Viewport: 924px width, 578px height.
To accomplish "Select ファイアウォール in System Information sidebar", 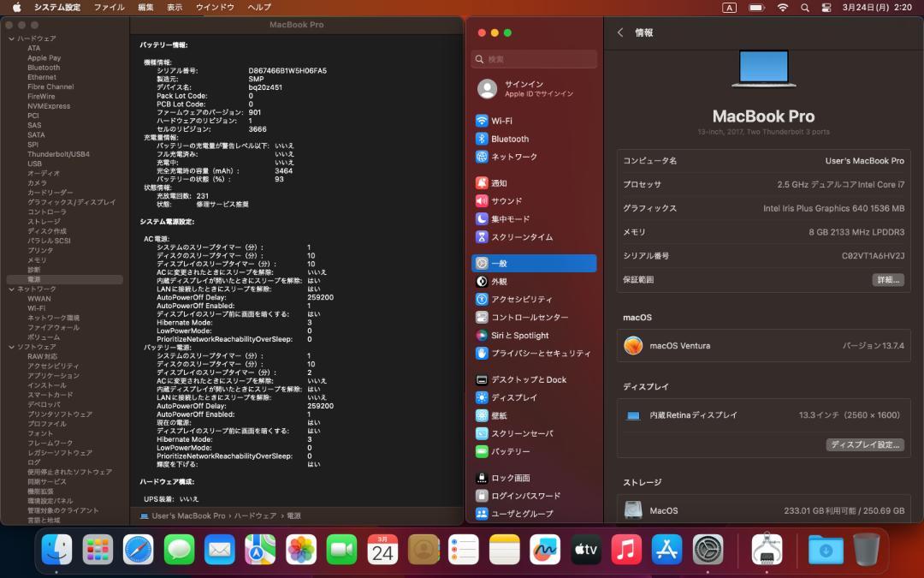I will (53, 327).
